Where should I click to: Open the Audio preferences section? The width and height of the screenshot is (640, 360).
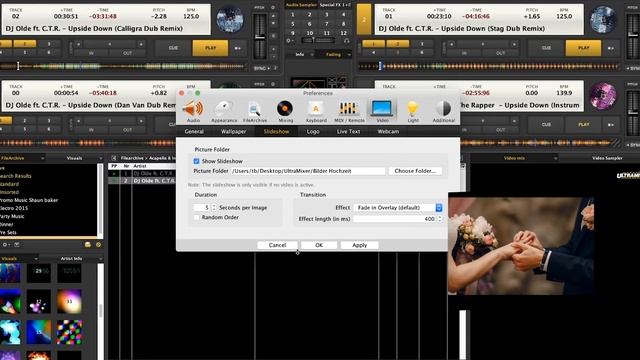coord(193,111)
